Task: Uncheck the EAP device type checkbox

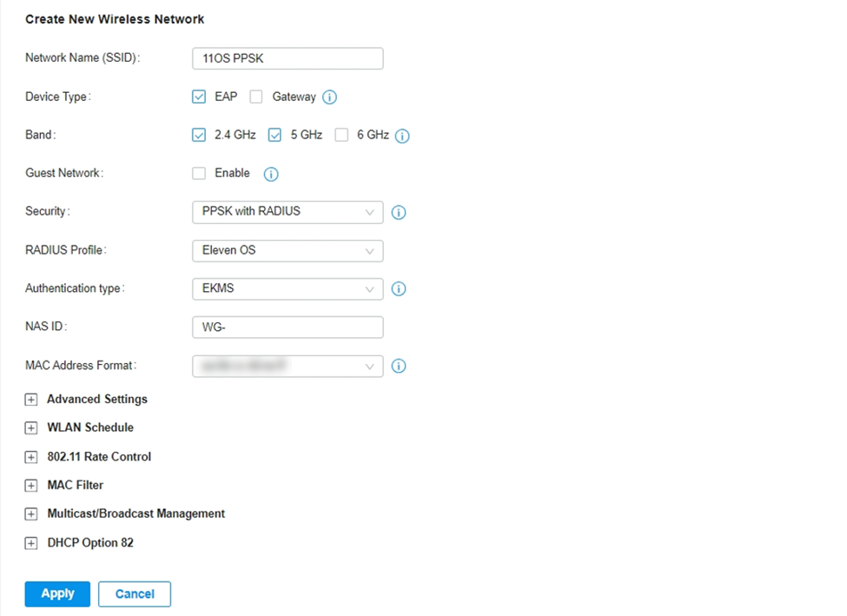Action: pyautogui.click(x=199, y=96)
